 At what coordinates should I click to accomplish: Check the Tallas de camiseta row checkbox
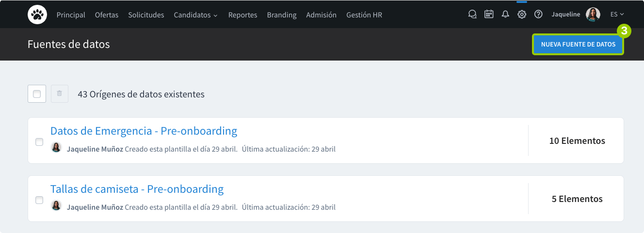click(x=39, y=200)
